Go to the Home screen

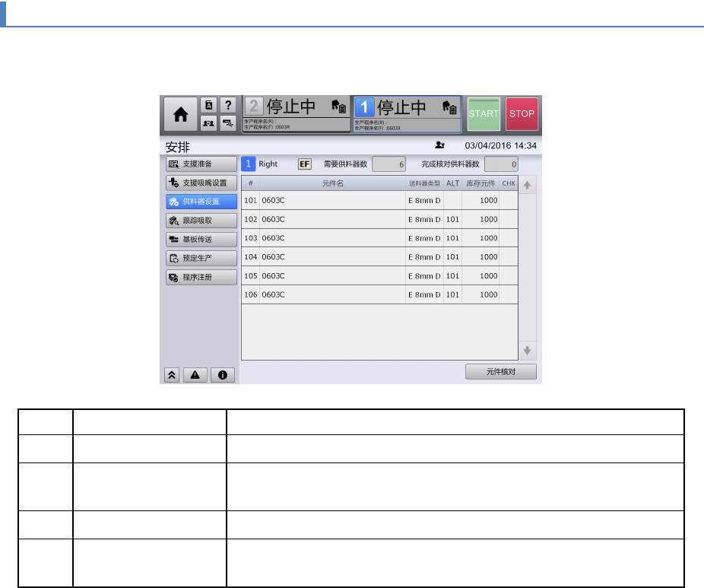pos(180,114)
